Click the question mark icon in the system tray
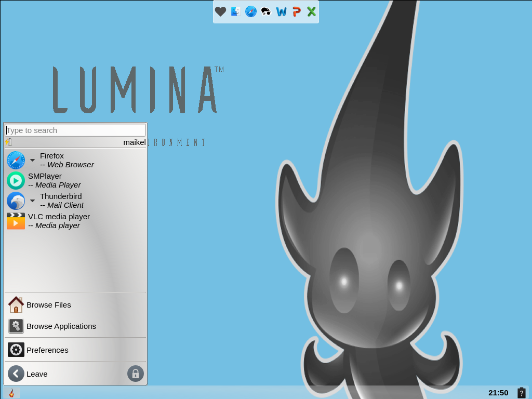The image size is (532, 399). coord(522,393)
